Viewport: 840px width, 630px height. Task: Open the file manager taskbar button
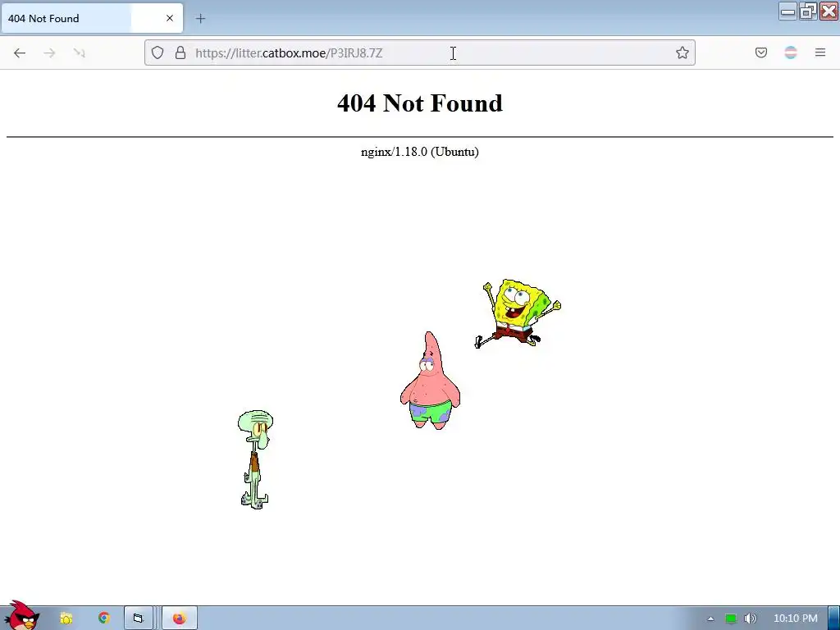coord(138,619)
